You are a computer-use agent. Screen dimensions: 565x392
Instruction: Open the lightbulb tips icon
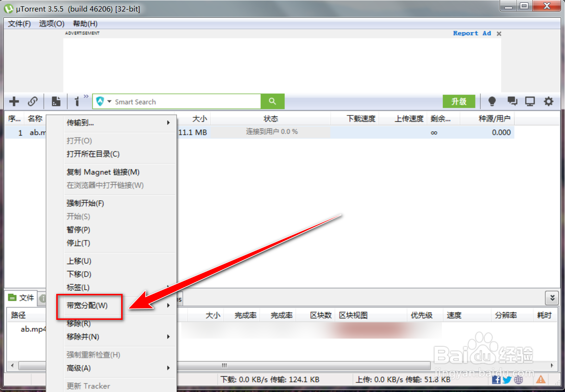pos(492,101)
